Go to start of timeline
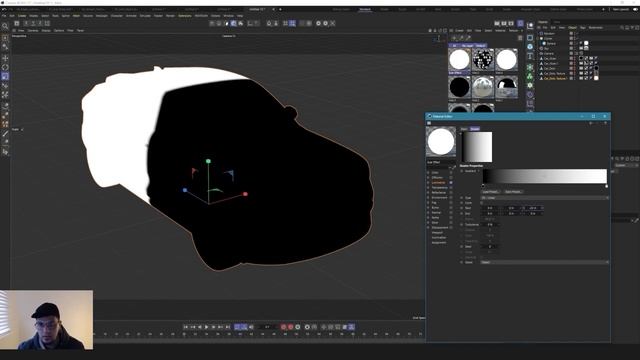The image size is (640, 360). point(185,327)
